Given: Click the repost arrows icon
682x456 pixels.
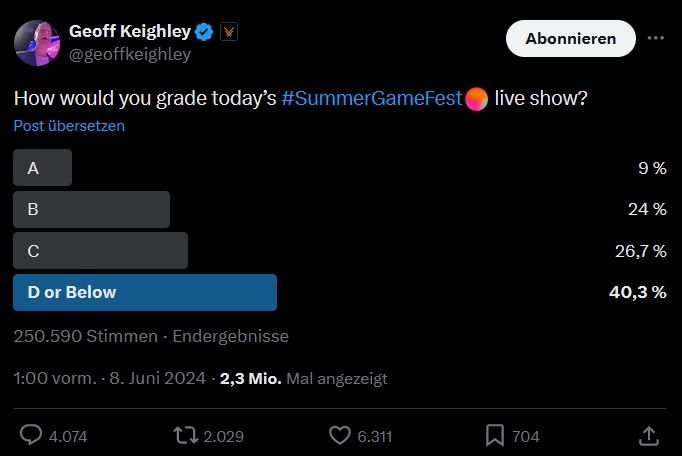Looking at the screenshot, I should point(185,435).
